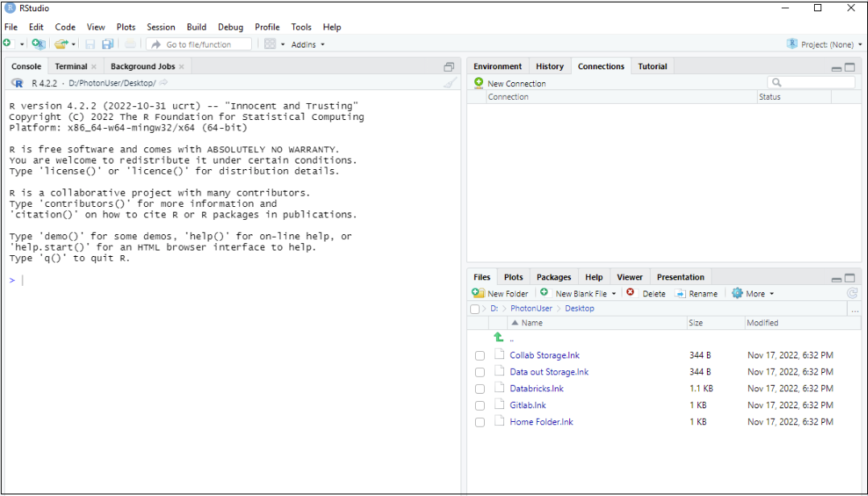Open the Session menu
The image size is (868, 496).
click(x=160, y=27)
